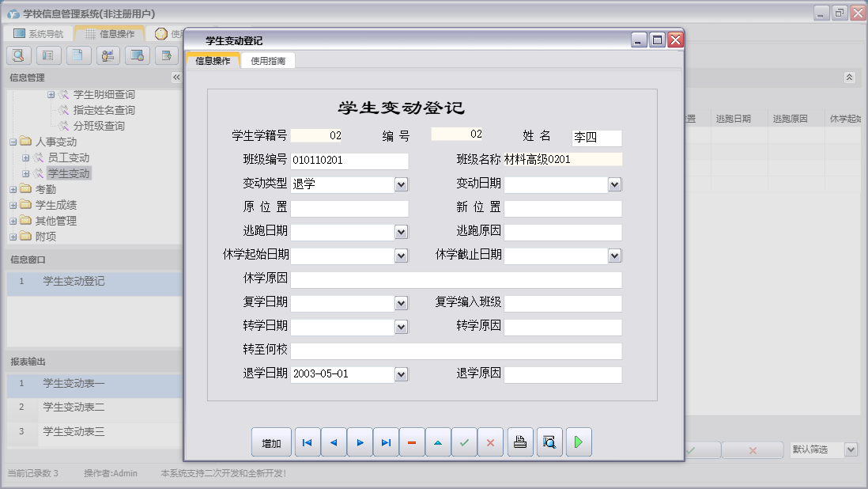Confirm changes with the green check icon
Image resolution: width=868 pixels, height=489 pixels.
464,442
